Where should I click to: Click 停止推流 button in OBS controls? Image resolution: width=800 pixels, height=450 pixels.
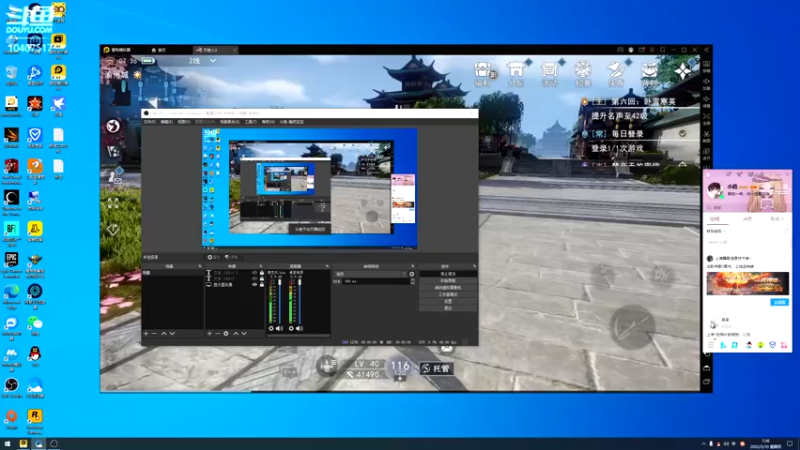point(448,274)
